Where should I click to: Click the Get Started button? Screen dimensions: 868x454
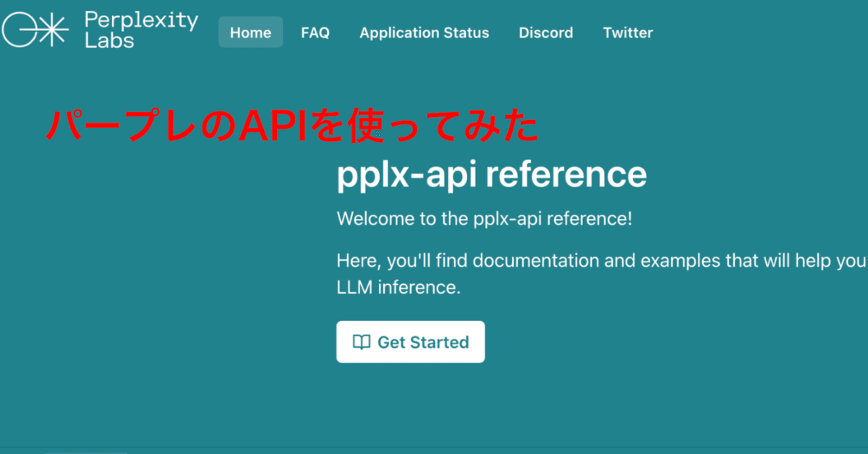click(x=410, y=342)
